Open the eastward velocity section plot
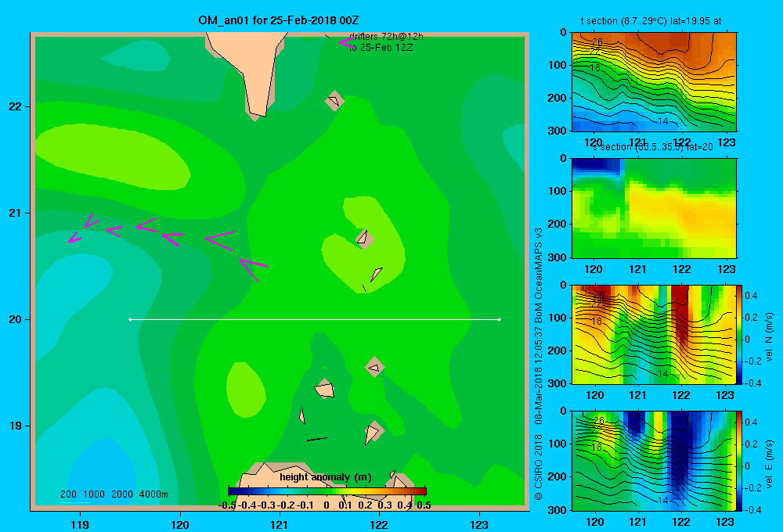 [654, 461]
